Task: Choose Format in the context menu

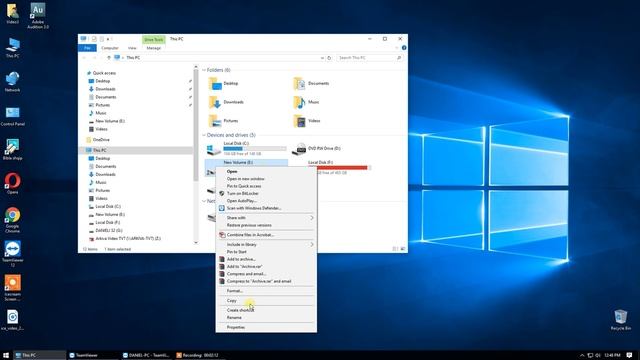Action: (x=266, y=291)
